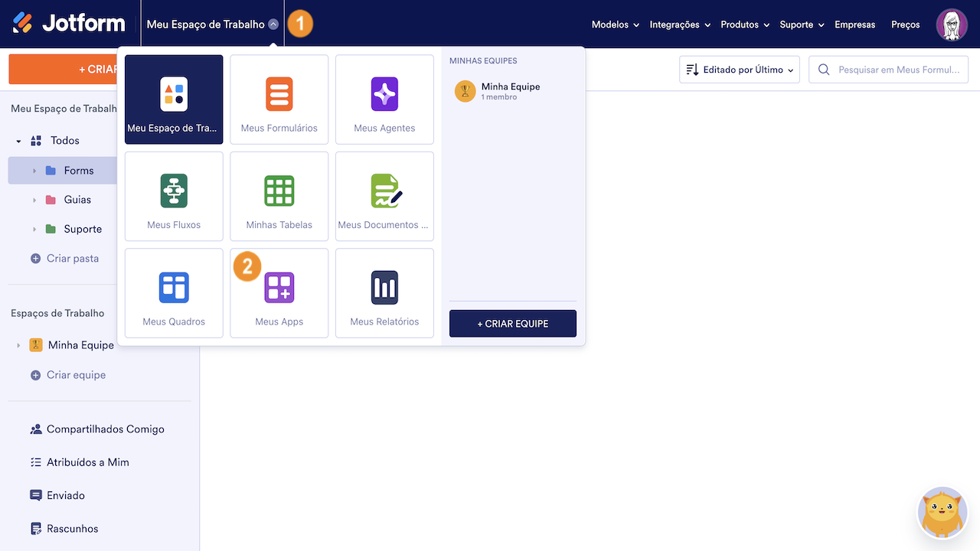Open the Meus Relatórios product tile
The image size is (980, 551).
(x=384, y=293)
